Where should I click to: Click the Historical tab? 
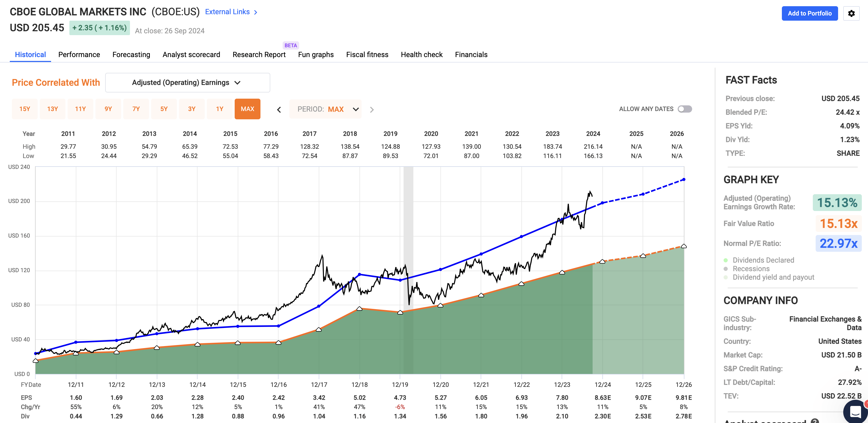click(x=30, y=54)
